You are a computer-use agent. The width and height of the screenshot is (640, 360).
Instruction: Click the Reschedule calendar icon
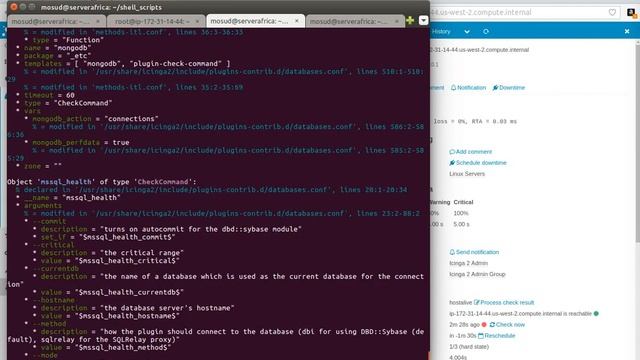(x=481, y=336)
